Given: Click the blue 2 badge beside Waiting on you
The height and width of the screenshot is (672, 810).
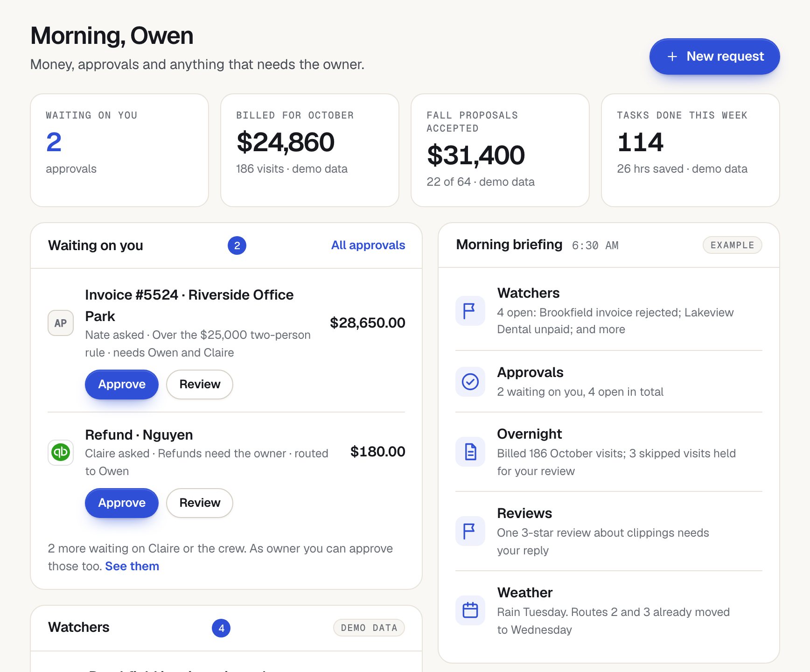Looking at the screenshot, I should [237, 245].
